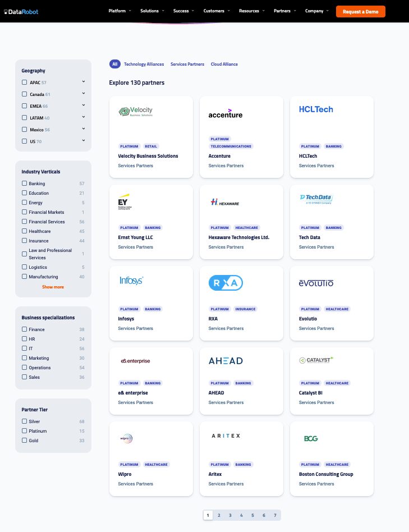Click the Wipro logo

[126, 438]
